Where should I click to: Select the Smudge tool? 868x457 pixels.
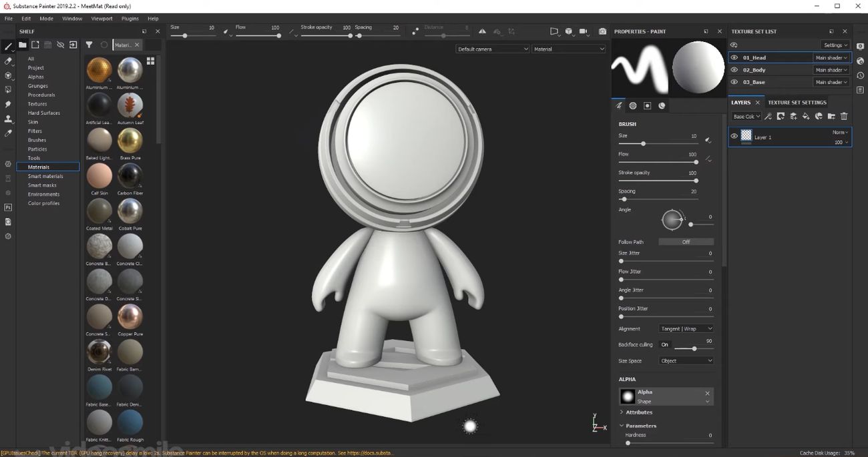8,105
